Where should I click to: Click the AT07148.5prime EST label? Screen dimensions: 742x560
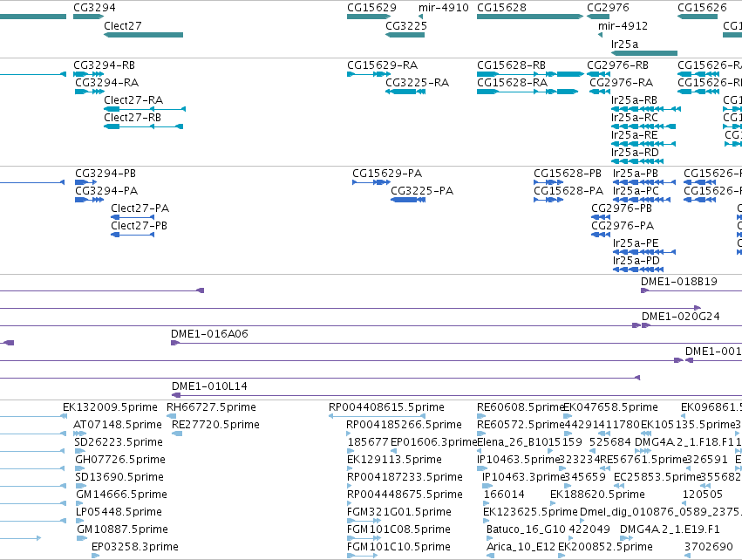coord(118,425)
